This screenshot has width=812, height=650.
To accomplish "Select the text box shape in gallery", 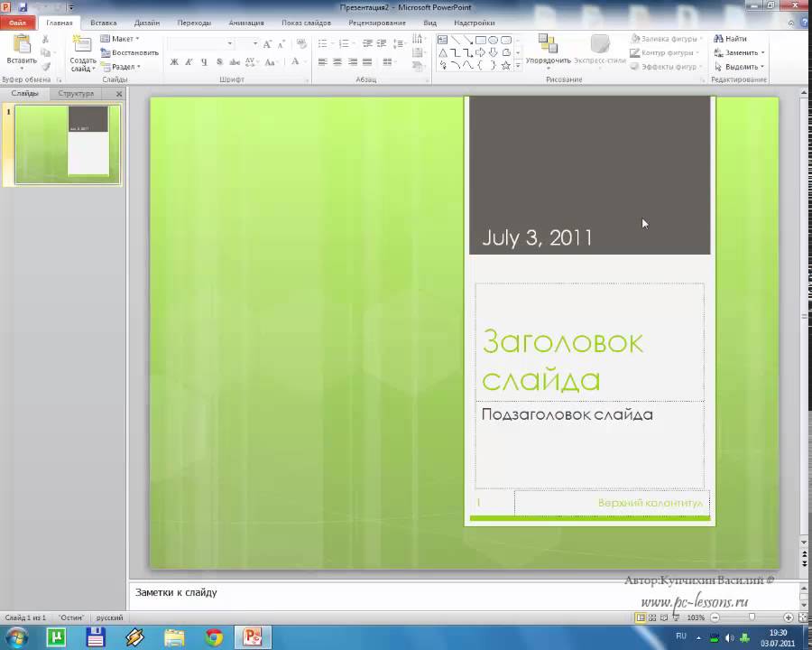I will coord(443,40).
